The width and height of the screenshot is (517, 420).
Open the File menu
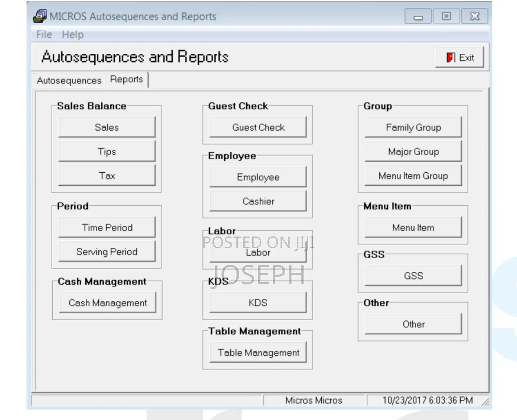[44, 35]
